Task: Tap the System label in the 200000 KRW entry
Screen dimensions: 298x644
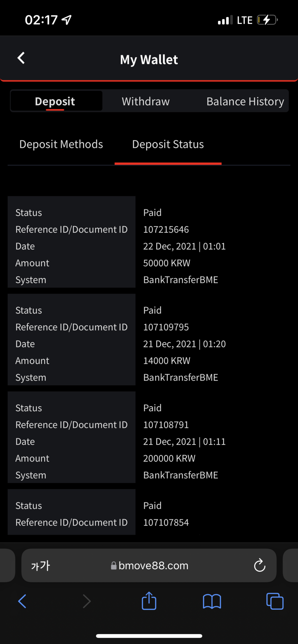Action: pos(31,475)
